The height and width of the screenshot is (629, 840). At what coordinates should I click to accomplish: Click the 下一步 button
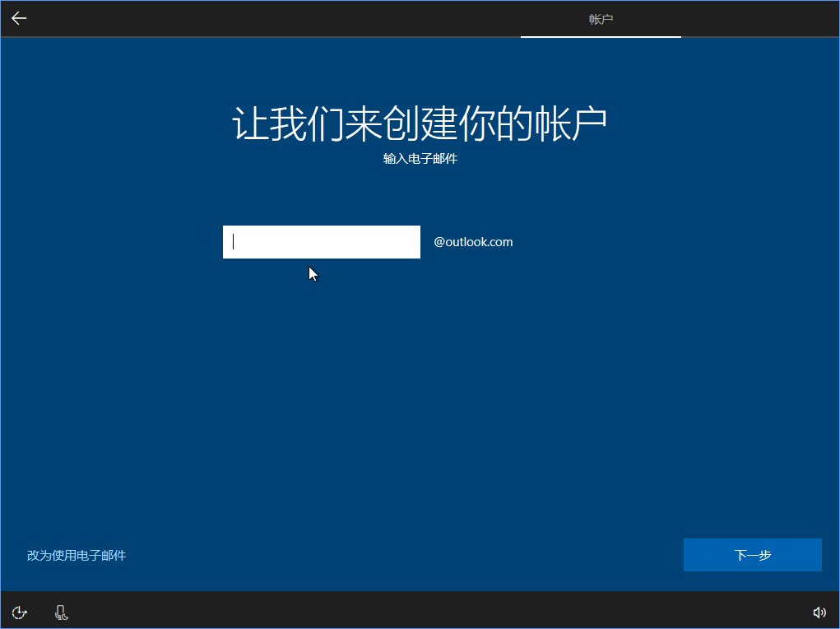click(752, 554)
